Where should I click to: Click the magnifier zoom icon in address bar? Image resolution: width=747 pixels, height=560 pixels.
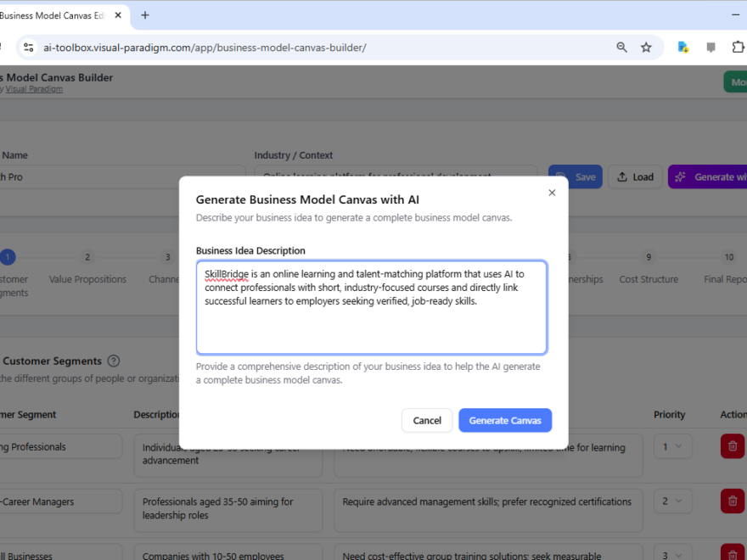click(x=622, y=47)
